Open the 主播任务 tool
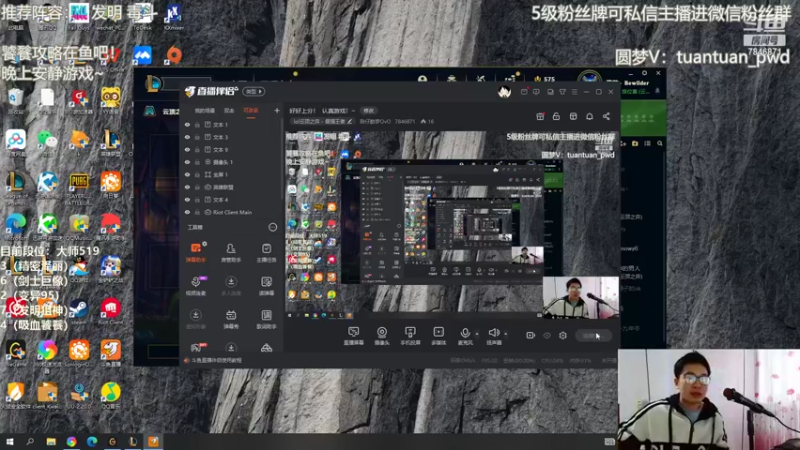This screenshot has height=450, width=800. pos(266,253)
